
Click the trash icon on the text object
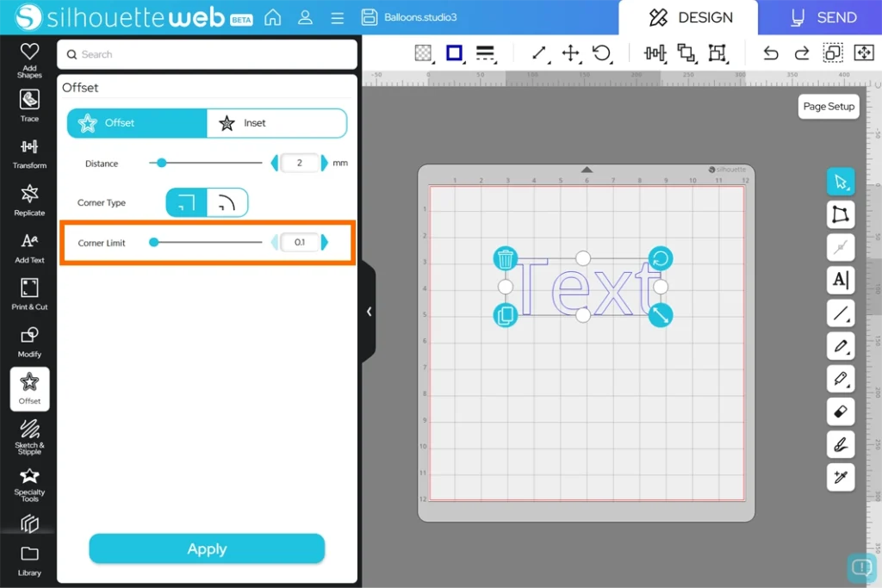(x=506, y=258)
